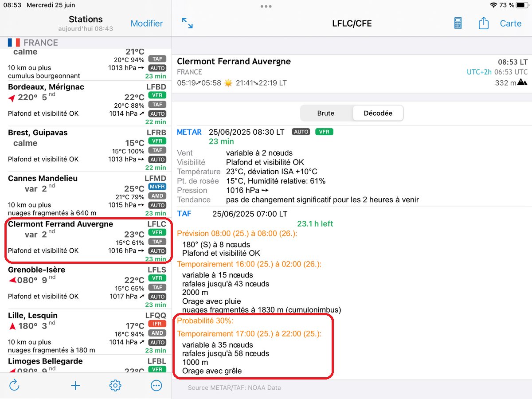Viewport: 532px width, 399px height.
Task: Tap the LFLC/CFE title
Action: pyautogui.click(x=352, y=23)
